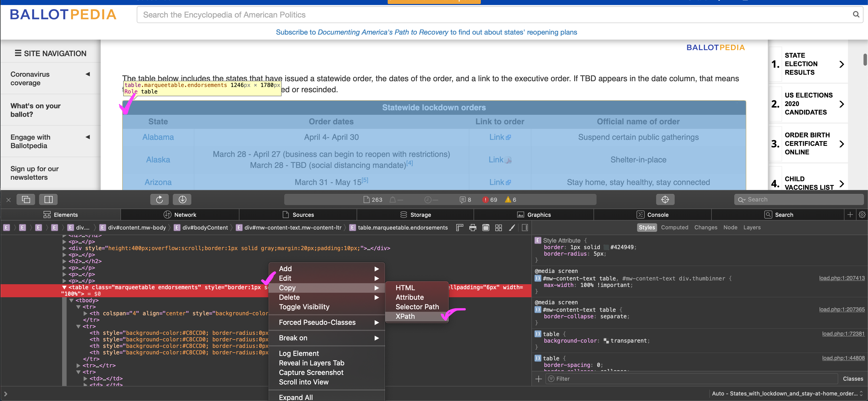Open the Console tab
This screenshot has width=868, height=401.
652,215
